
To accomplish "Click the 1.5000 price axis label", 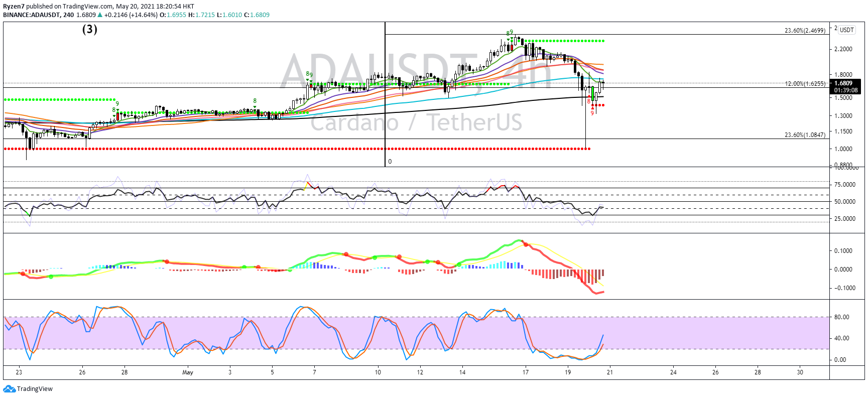I will (x=843, y=98).
